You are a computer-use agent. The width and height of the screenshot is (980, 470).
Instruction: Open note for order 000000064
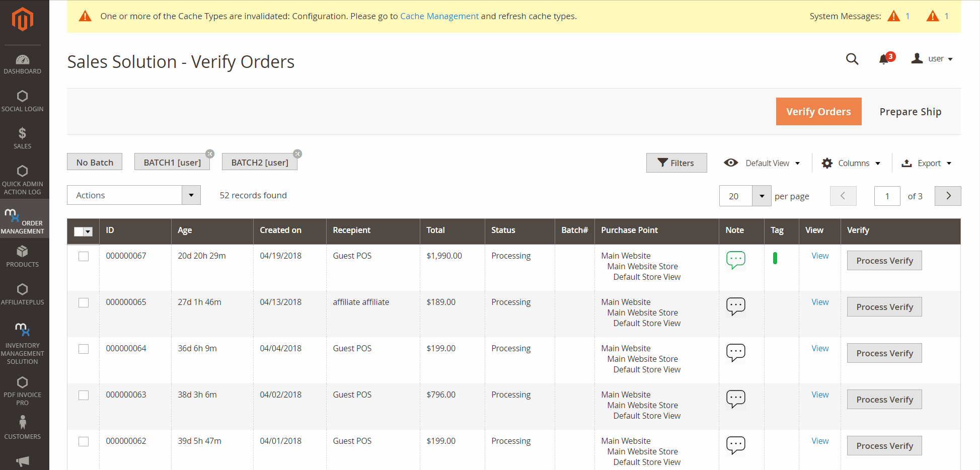735,353
